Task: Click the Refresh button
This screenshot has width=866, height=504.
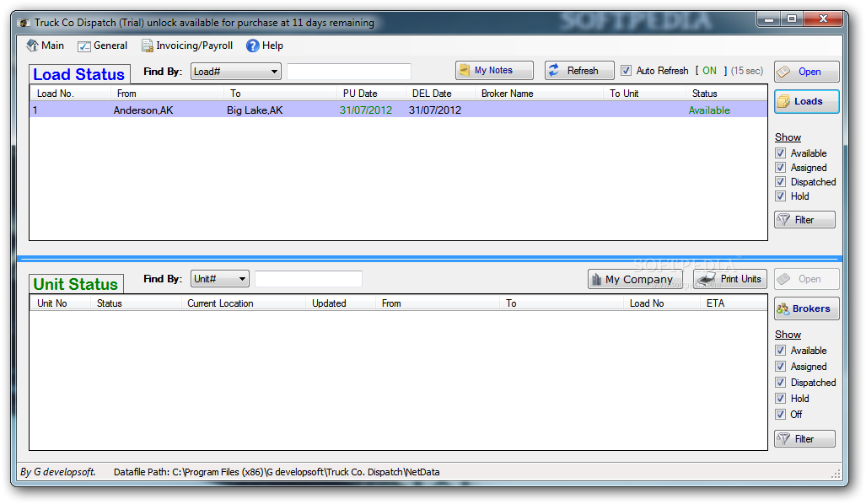Action: [x=579, y=70]
